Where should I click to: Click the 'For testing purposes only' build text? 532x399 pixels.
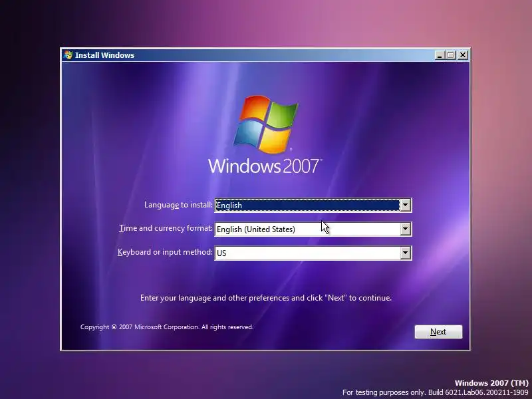point(436,392)
